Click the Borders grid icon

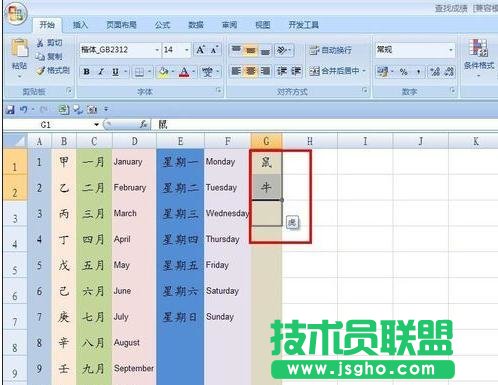point(139,72)
